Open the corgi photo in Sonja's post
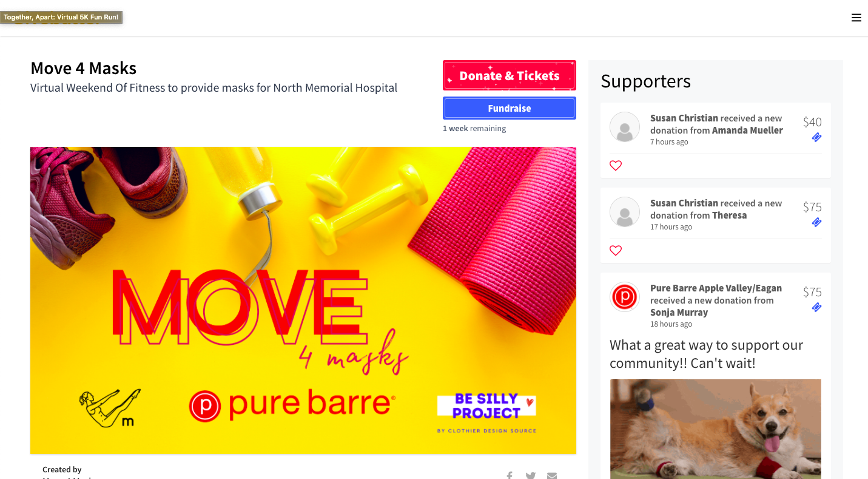 (x=716, y=429)
